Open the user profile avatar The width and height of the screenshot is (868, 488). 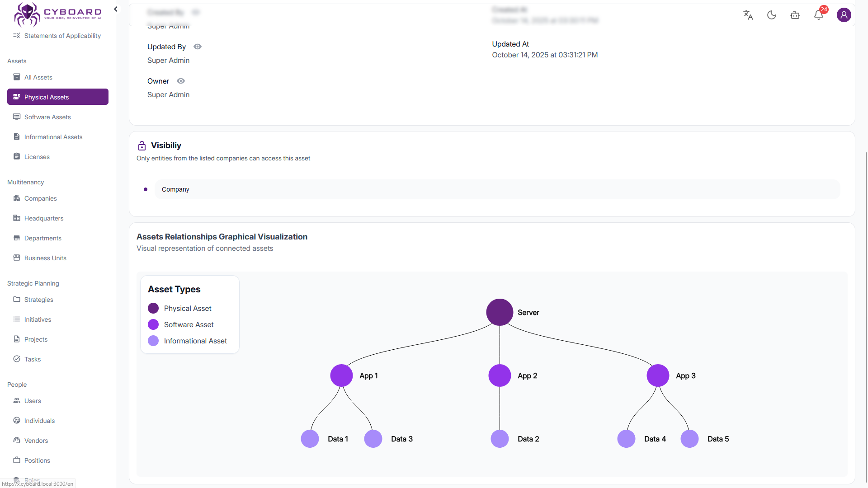point(844,15)
